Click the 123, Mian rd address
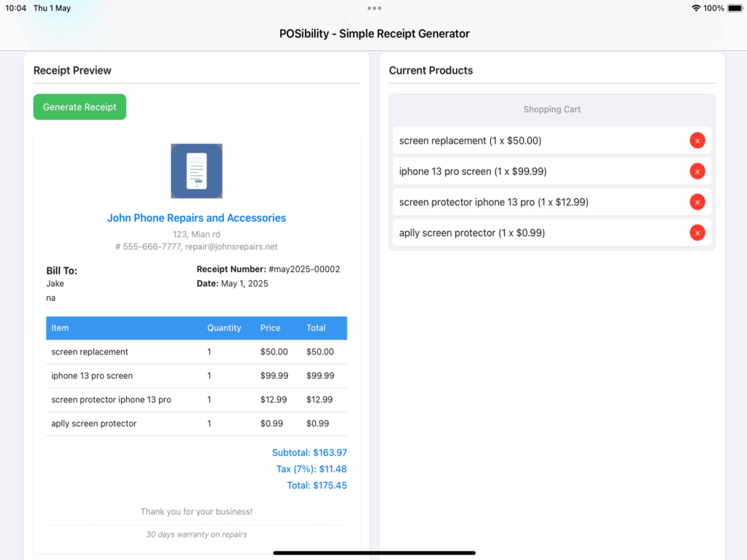The image size is (747, 560). [x=196, y=234]
